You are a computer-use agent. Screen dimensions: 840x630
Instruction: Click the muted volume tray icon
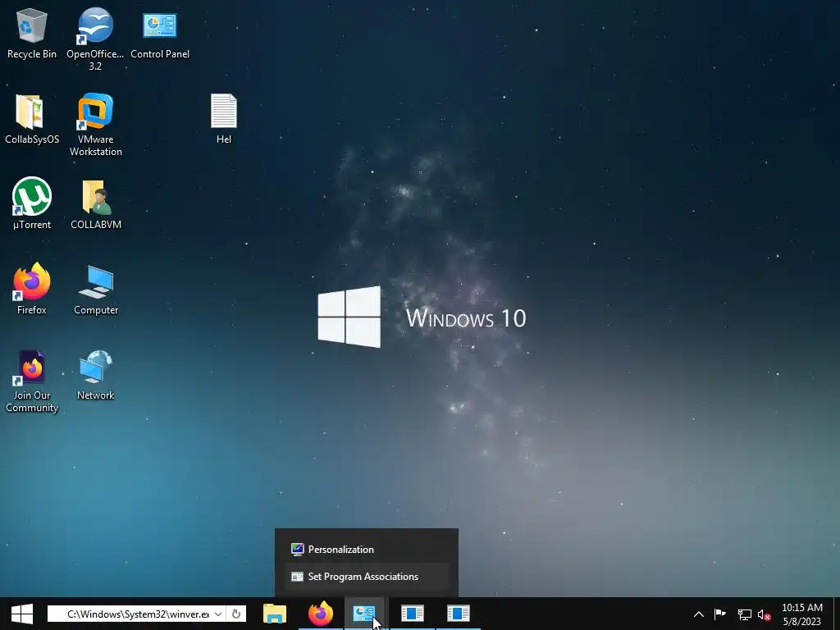pos(764,614)
